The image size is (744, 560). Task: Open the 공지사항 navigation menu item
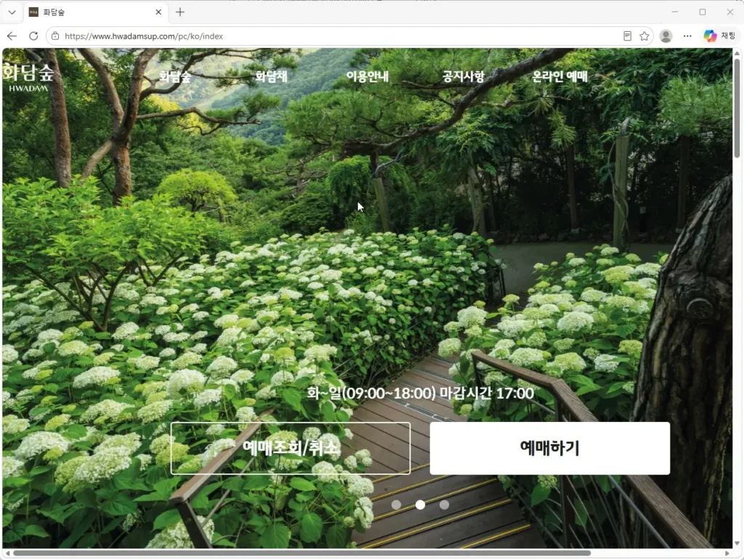(464, 76)
